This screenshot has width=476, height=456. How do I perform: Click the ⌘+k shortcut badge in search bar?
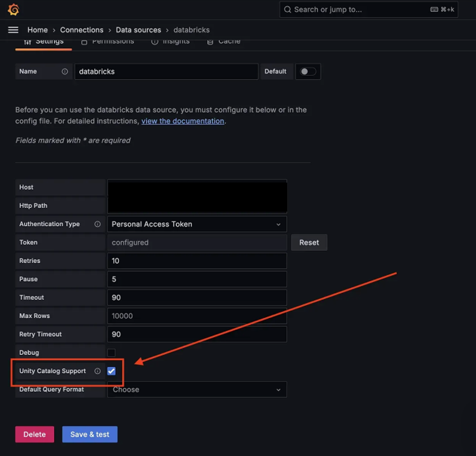coord(443,10)
